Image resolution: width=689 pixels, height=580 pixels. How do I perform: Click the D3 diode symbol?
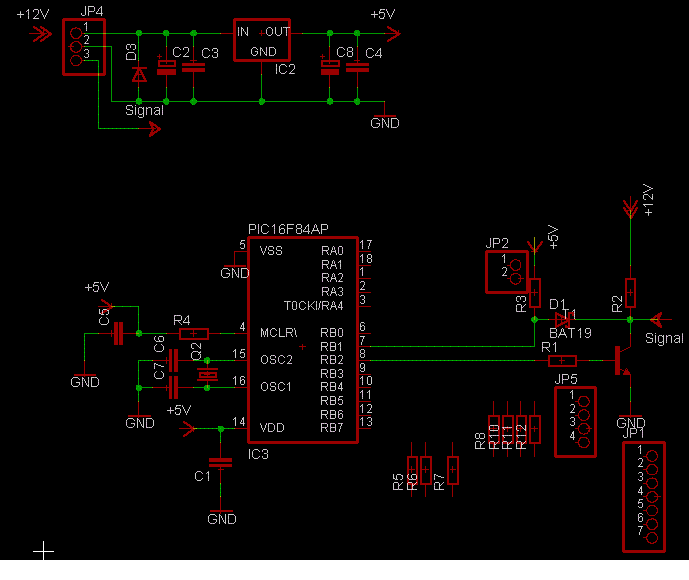click(x=139, y=72)
